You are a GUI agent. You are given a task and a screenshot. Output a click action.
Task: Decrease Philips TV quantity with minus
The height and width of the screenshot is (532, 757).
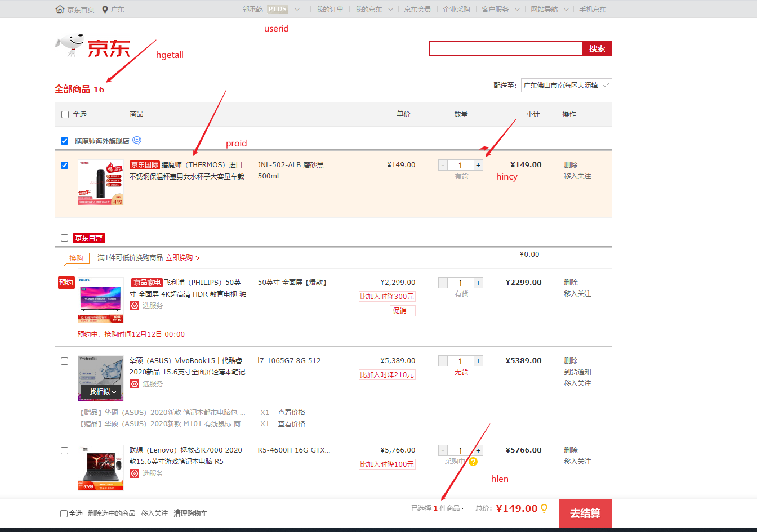443,283
